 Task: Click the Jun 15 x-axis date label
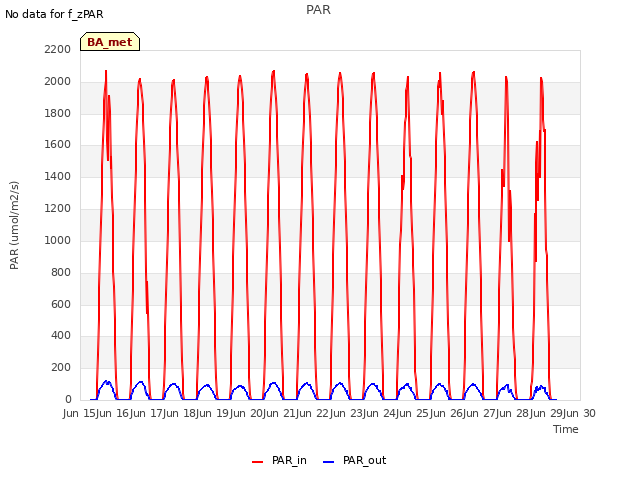point(80,413)
